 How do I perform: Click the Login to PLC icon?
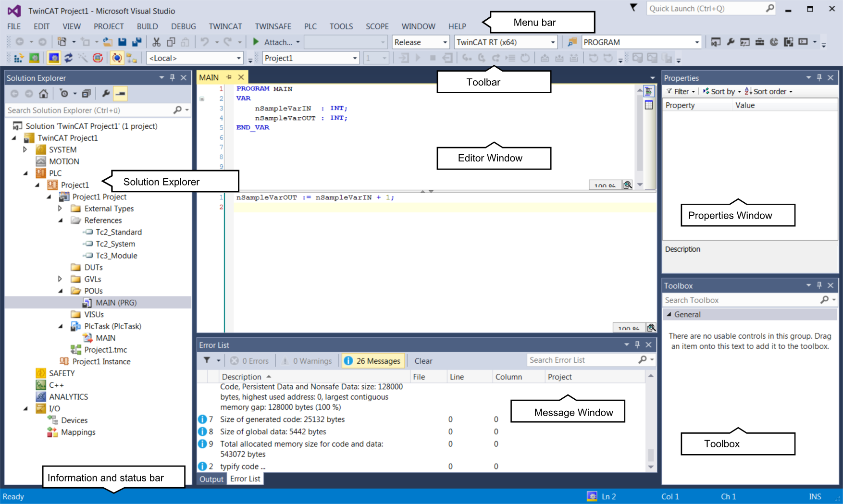(403, 58)
